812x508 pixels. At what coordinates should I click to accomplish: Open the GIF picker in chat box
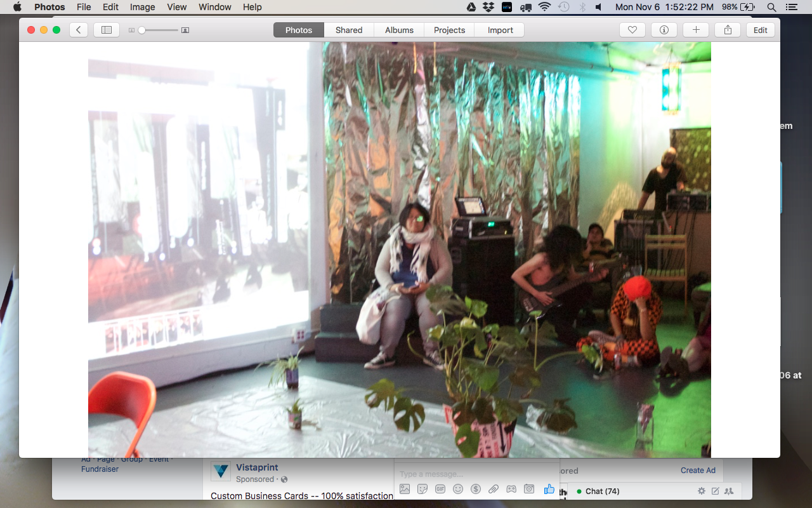440,489
